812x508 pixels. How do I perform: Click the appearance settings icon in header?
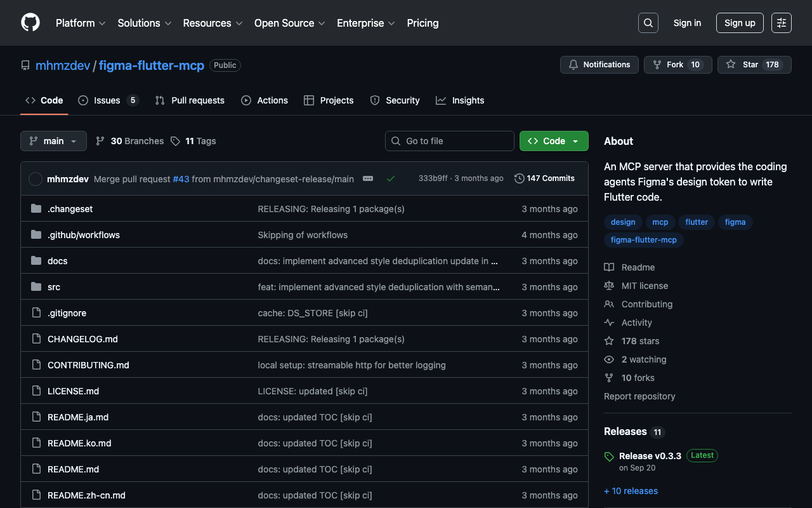click(781, 23)
